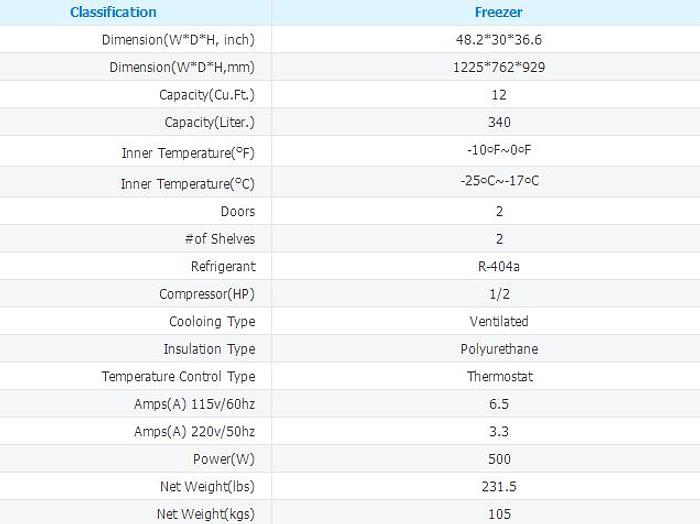Select the 340 liter capacity value
The image size is (700, 524).
(499, 122)
